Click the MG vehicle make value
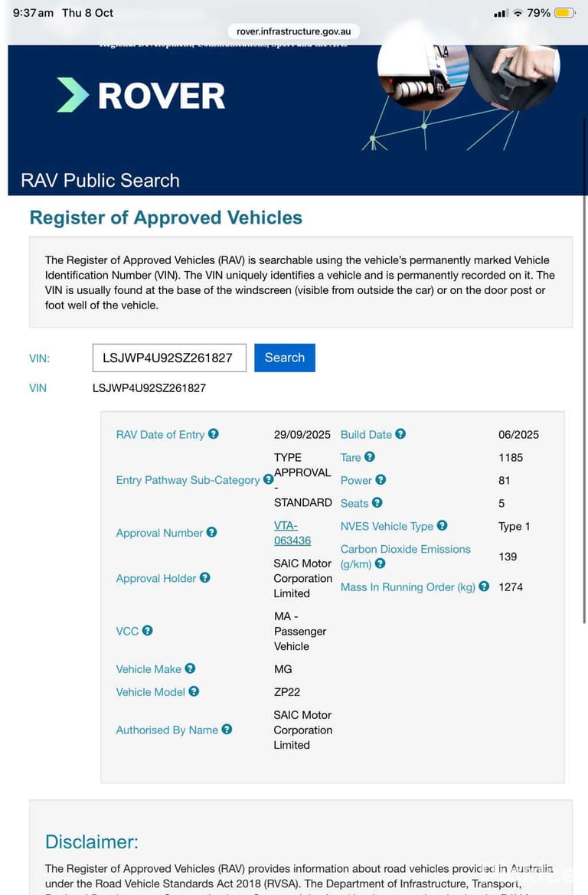Viewport: 588px width, 895px height. coord(283,669)
